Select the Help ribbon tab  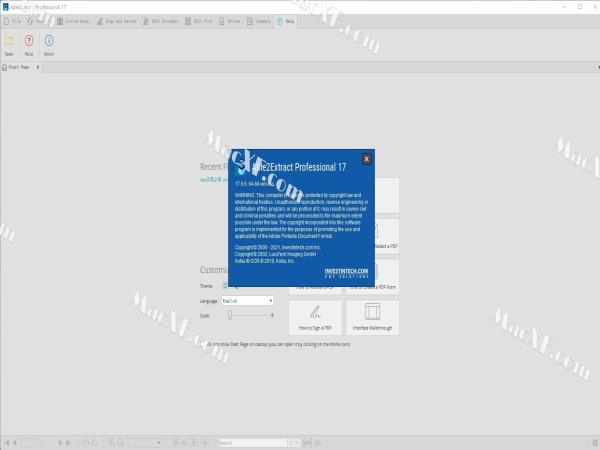click(x=285, y=21)
